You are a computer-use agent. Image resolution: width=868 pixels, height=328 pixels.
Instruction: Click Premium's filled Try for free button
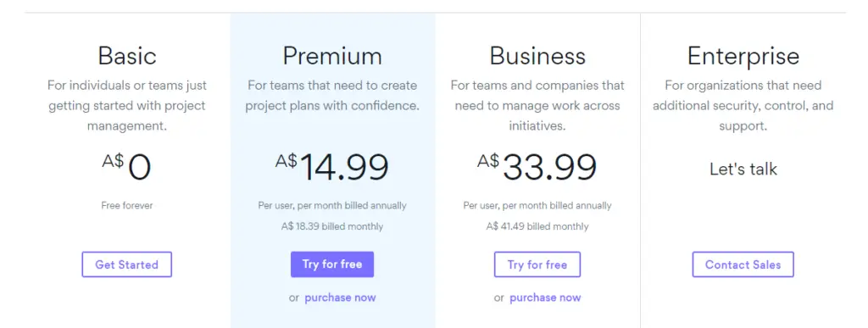(x=332, y=264)
